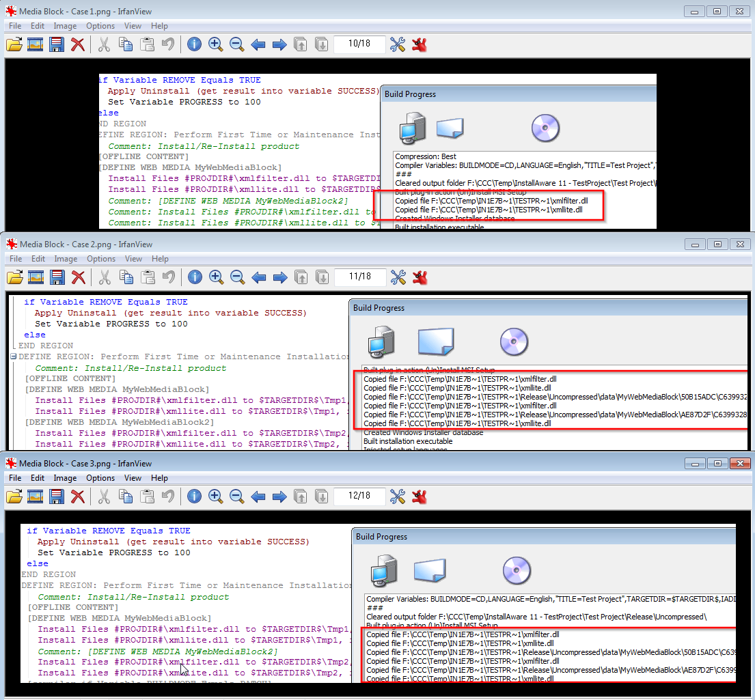Zoom out using Case 3 window toolbar
This screenshot has height=700, width=755.
[236, 497]
